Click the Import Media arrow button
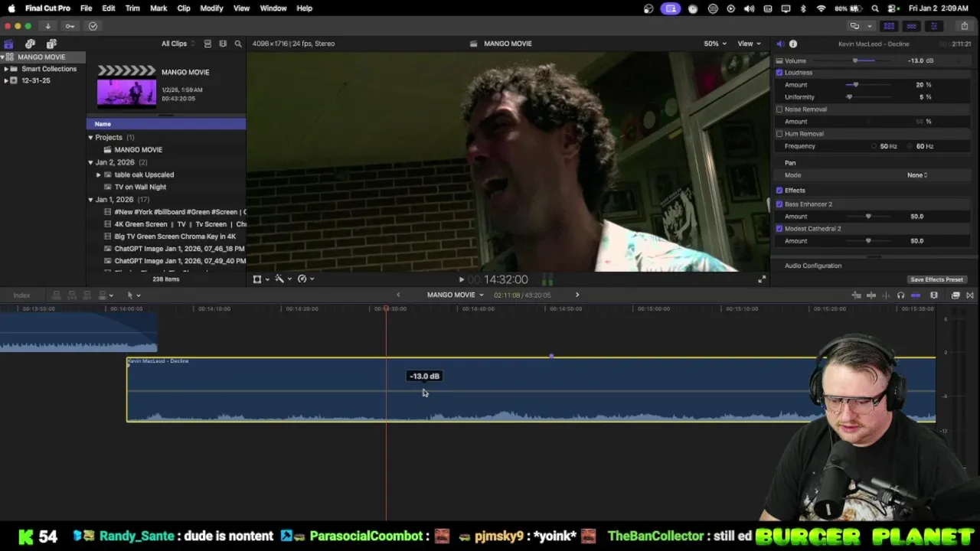The height and width of the screenshot is (551, 980). pos(47,26)
